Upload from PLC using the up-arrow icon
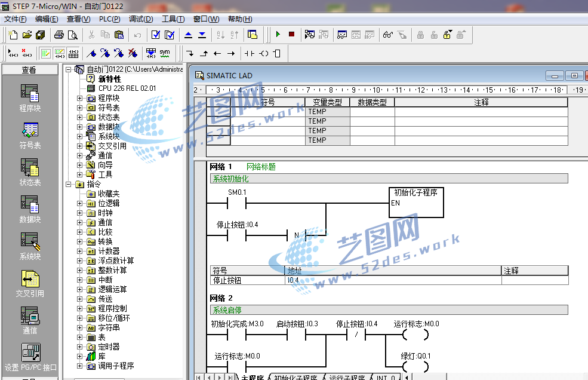Image resolution: width=588 pixels, height=380 pixels. [x=188, y=35]
